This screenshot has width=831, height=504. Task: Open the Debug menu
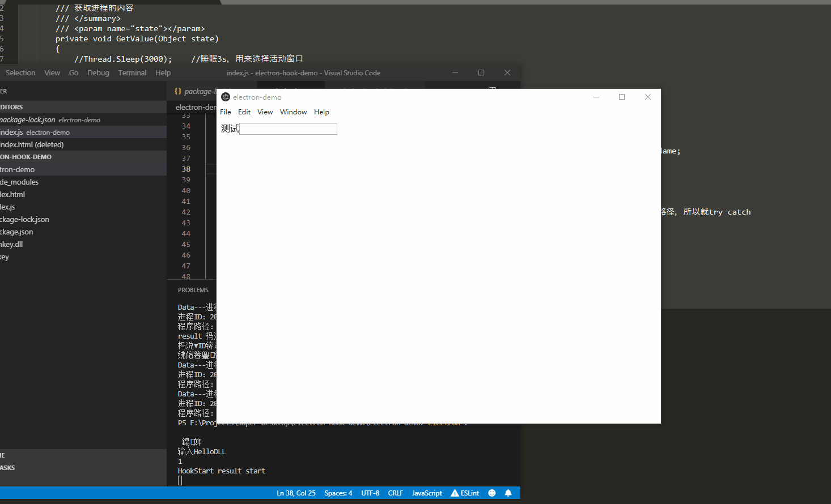97,72
